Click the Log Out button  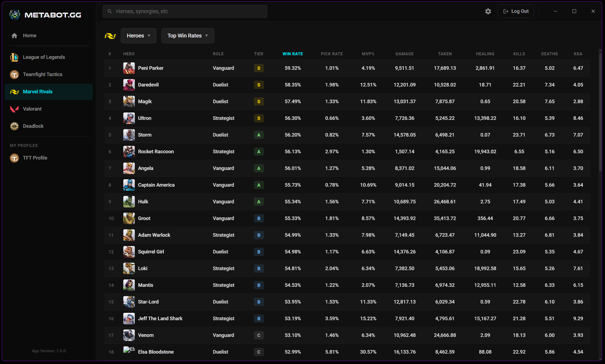point(516,11)
